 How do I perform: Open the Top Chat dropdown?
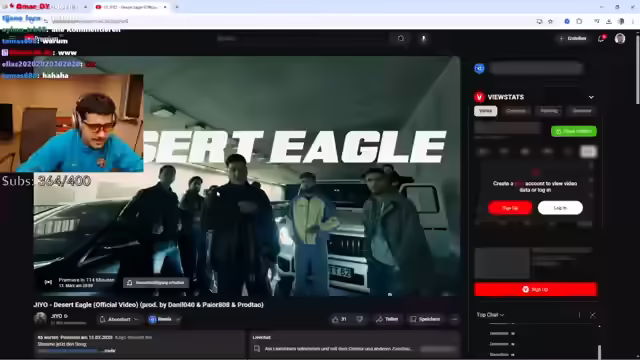490,315
